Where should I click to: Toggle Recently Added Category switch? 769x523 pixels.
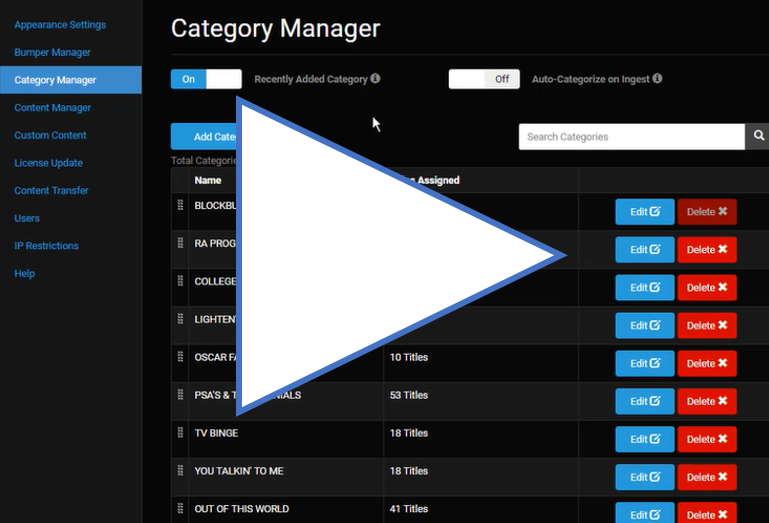(206, 79)
